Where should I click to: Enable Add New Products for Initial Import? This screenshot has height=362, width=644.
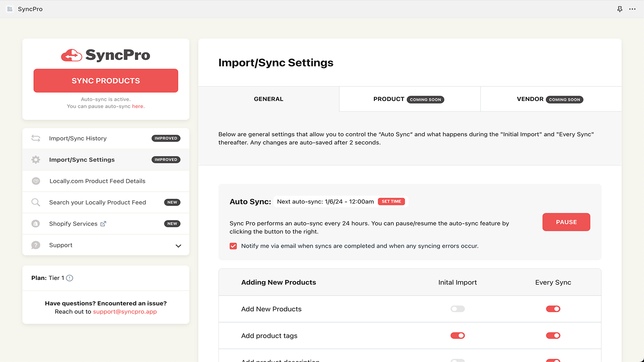(x=458, y=309)
